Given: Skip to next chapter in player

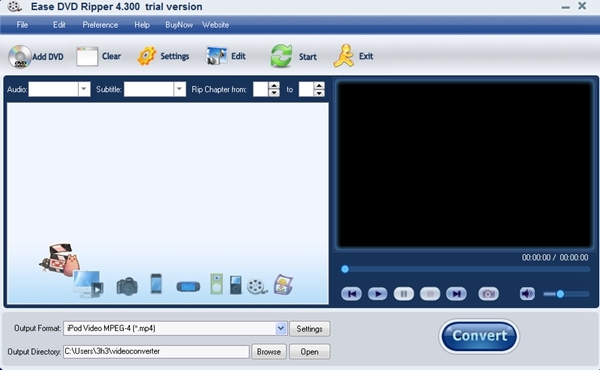Looking at the screenshot, I should [x=456, y=294].
